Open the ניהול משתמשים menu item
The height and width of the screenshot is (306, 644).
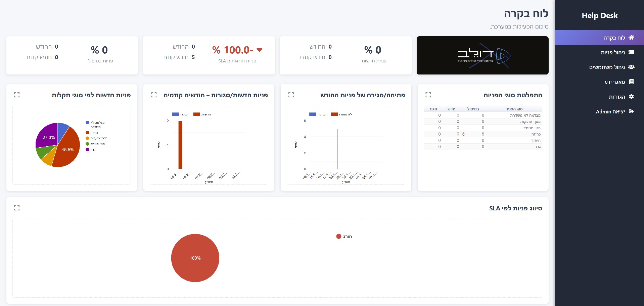607,67
